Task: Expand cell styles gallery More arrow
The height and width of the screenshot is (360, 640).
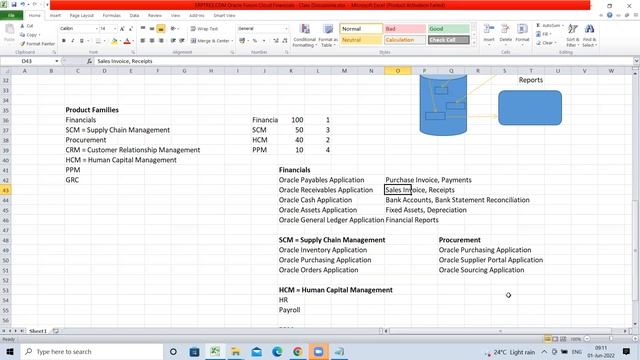Action: point(474,43)
